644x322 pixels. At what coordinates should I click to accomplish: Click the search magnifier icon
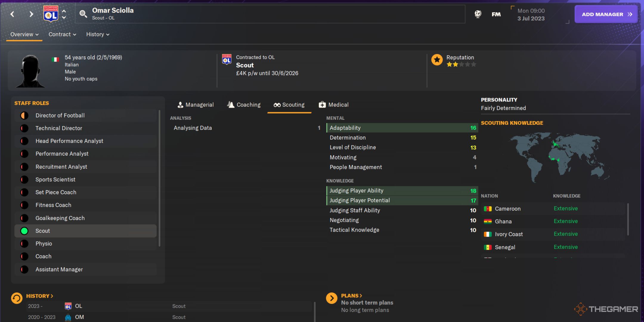(82, 13)
